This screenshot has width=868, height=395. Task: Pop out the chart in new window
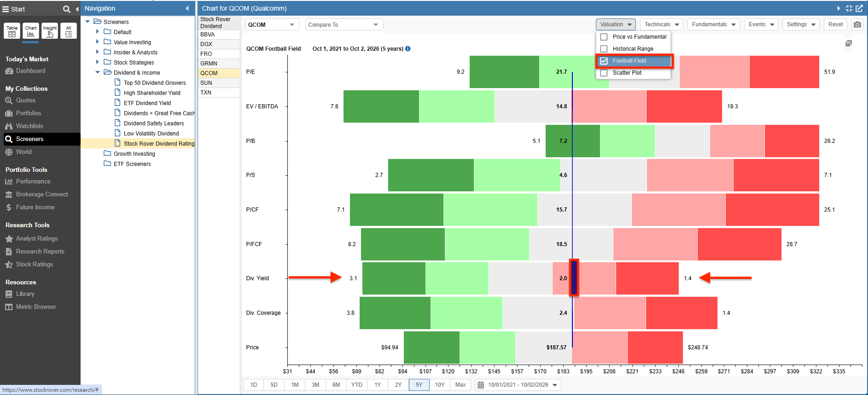pyautogui.click(x=859, y=8)
